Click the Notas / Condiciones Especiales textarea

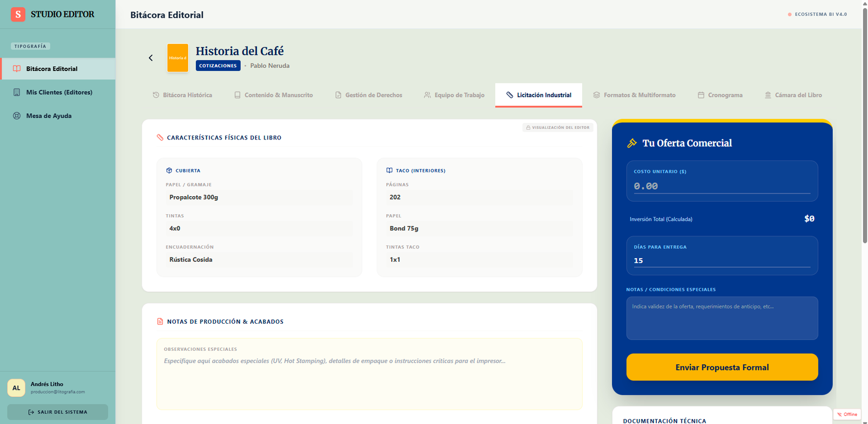tap(722, 318)
